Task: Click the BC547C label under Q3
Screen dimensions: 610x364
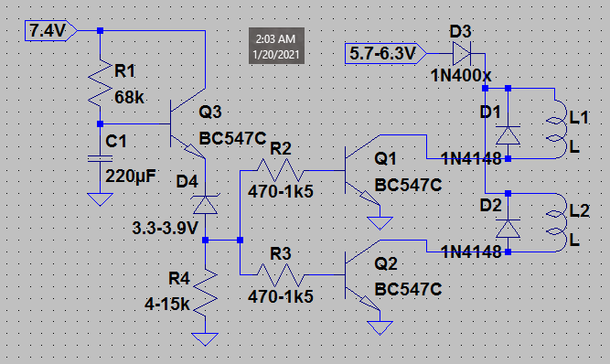Action: pos(232,138)
